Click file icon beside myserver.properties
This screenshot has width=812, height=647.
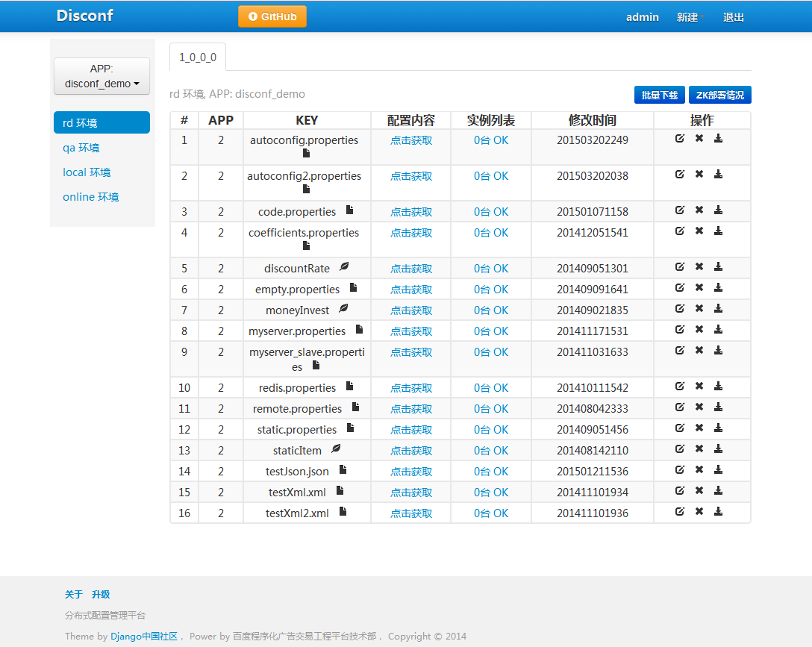(359, 329)
